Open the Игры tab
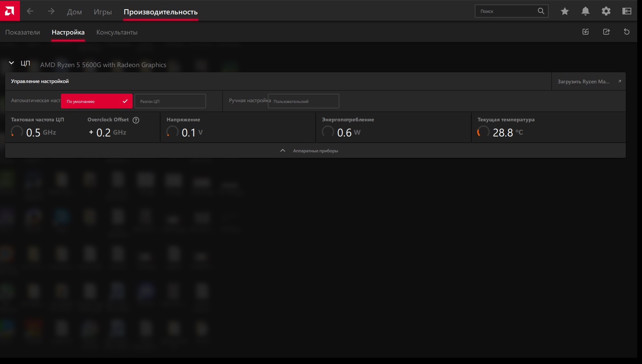This screenshot has width=642, height=364. pos(103,12)
